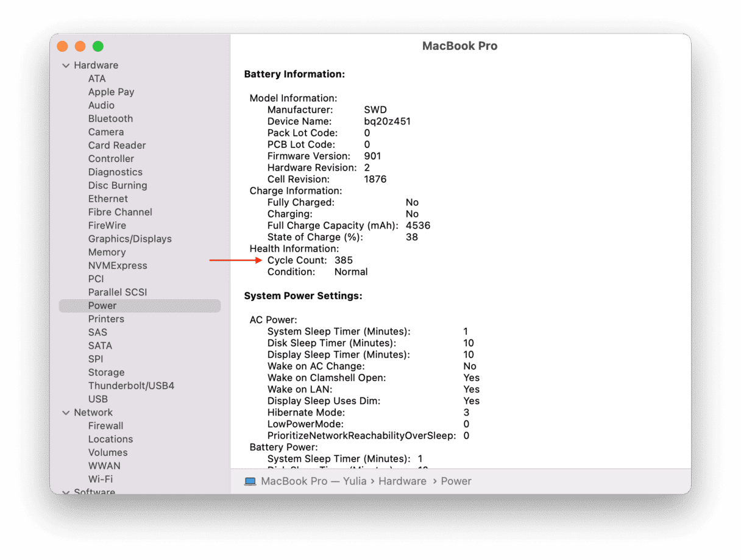Open Apple Pay hardware info
Viewport: 741px width, 560px height.
[x=111, y=92]
